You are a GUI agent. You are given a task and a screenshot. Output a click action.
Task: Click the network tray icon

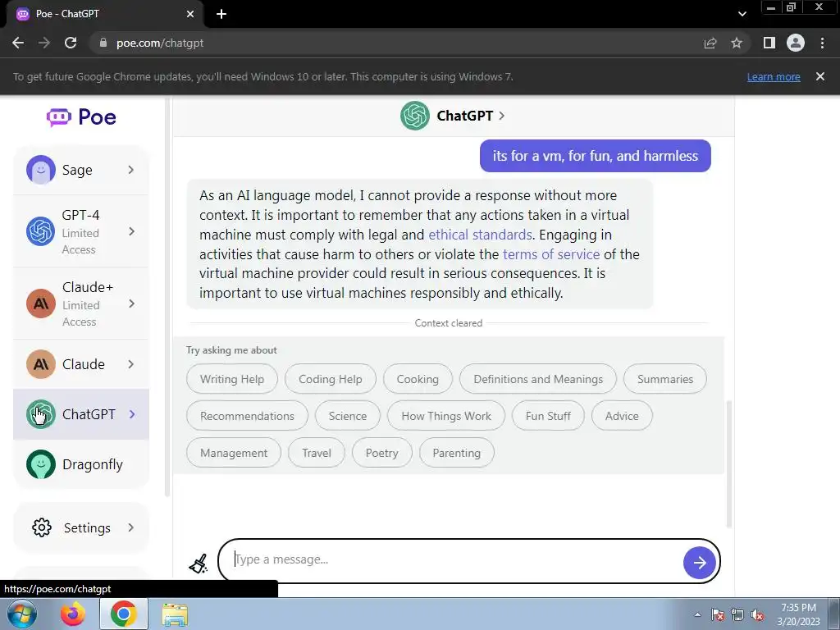click(737, 615)
